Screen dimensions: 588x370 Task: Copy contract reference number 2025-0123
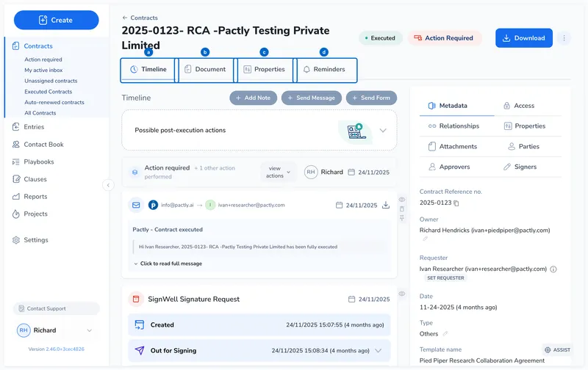click(456, 203)
